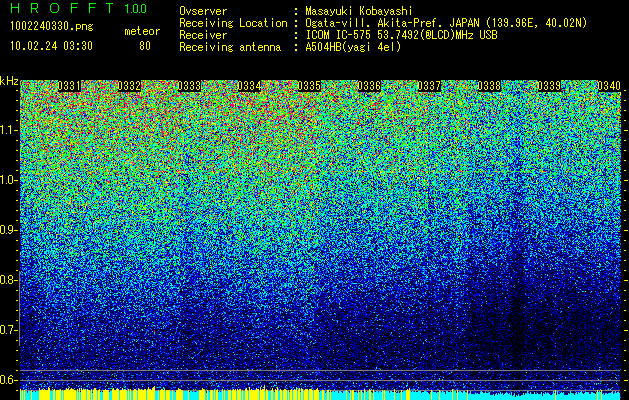This screenshot has height=400, width=629.
Task: Click the 0335 time marker
Action: [309, 86]
